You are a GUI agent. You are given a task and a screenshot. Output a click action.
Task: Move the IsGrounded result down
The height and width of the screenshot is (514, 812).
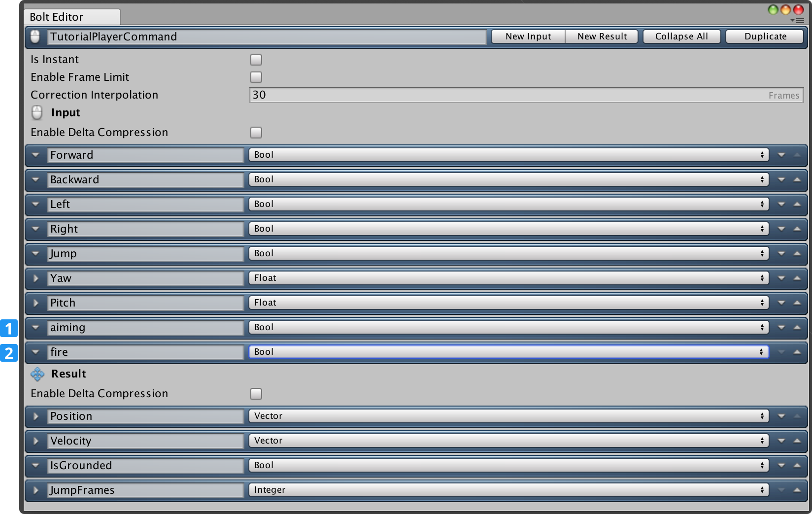click(x=781, y=465)
